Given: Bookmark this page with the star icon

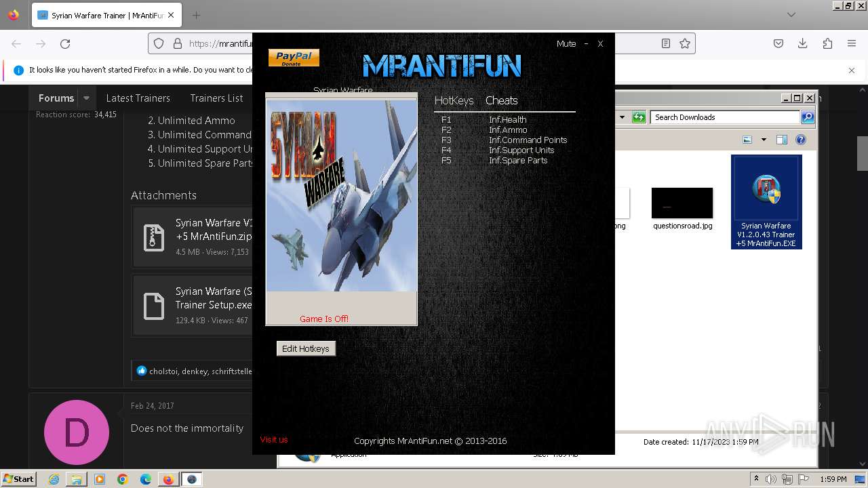Looking at the screenshot, I should tap(685, 43).
